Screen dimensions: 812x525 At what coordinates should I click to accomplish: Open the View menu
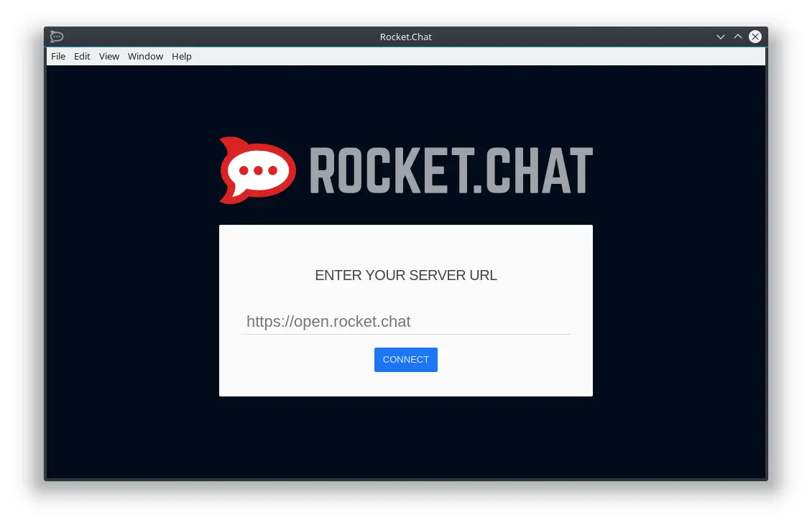(109, 57)
